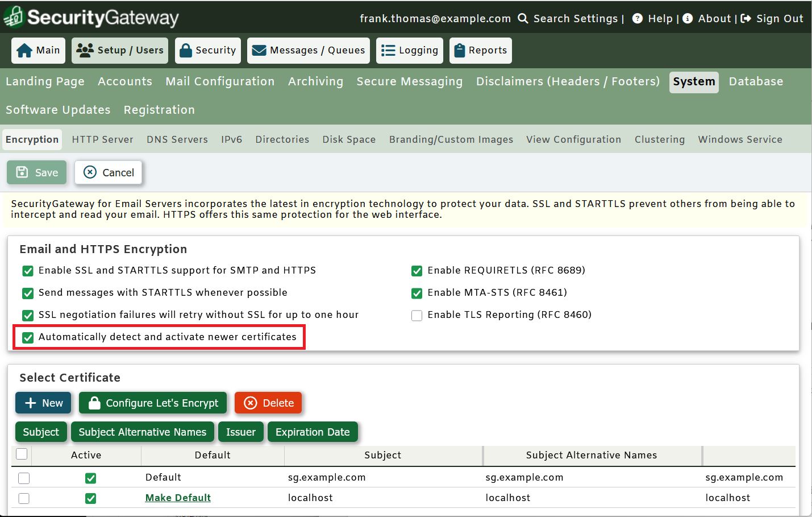Check the select-all header checkbox
Viewport: 812px width, 517px height.
22,454
